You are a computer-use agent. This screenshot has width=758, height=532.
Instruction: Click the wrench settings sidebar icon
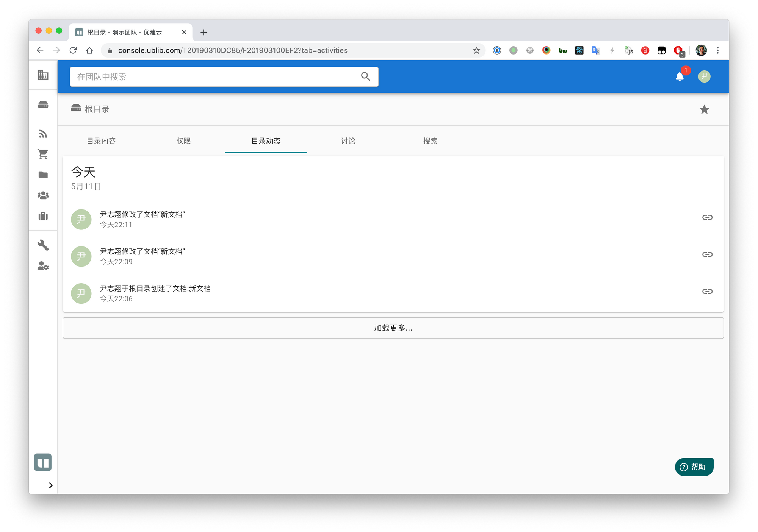point(43,245)
